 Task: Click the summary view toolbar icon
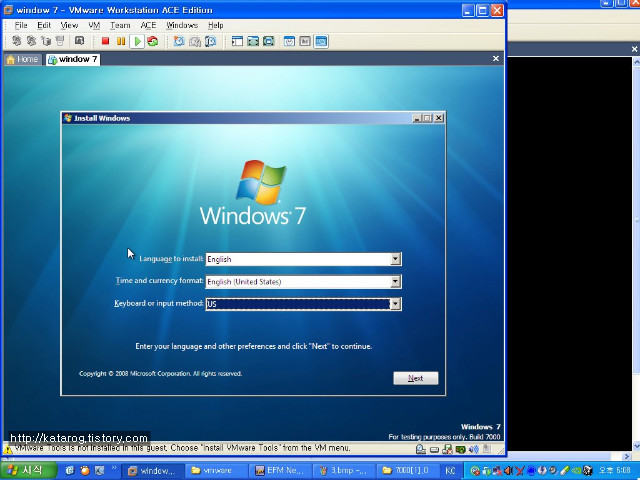(x=289, y=41)
